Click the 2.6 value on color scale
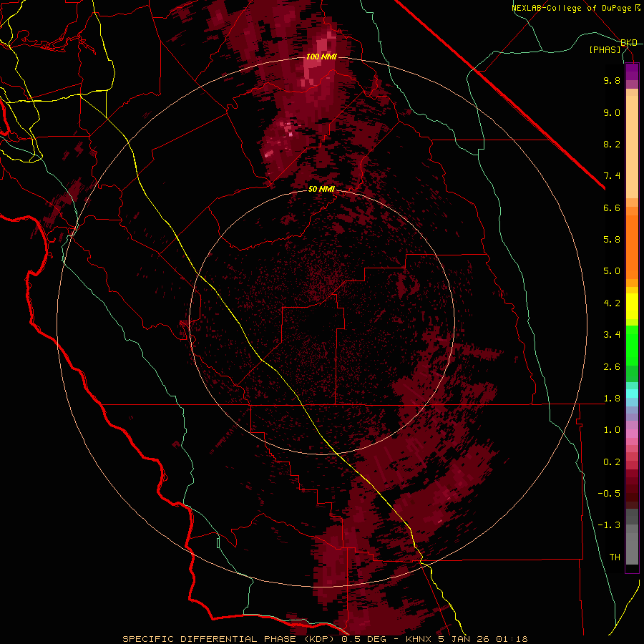The width and height of the screenshot is (644, 644). tap(612, 367)
